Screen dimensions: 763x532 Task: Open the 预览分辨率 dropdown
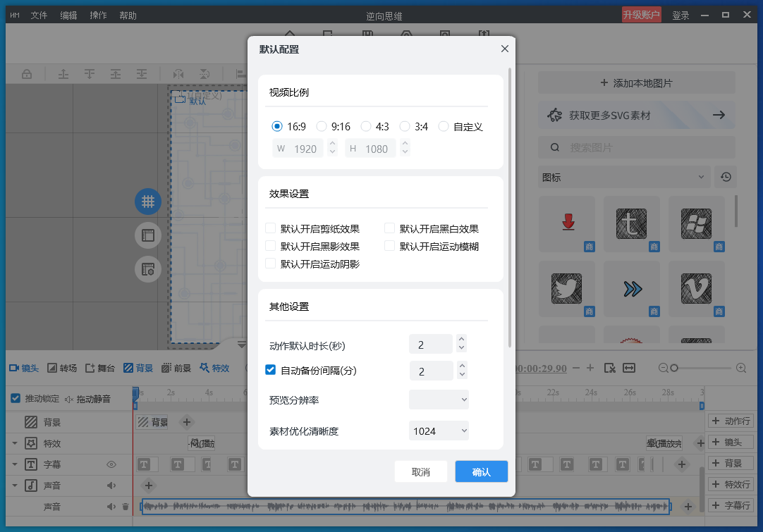(439, 400)
